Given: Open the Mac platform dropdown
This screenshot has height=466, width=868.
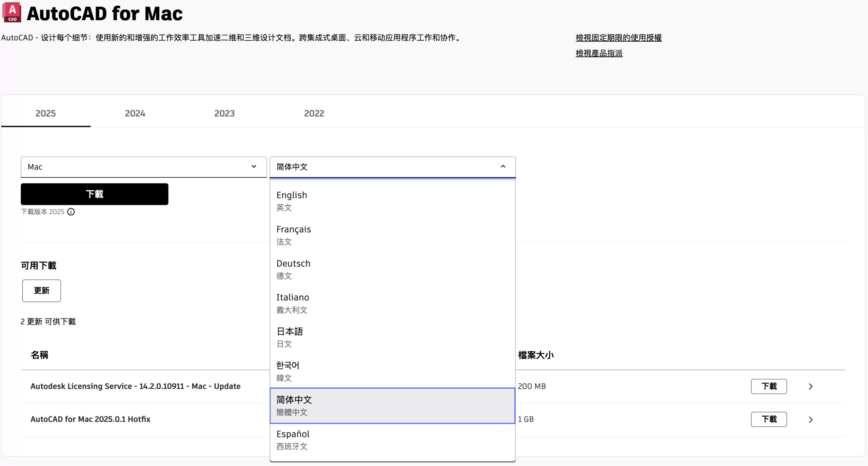Looking at the screenshot, I should point(143,167).
